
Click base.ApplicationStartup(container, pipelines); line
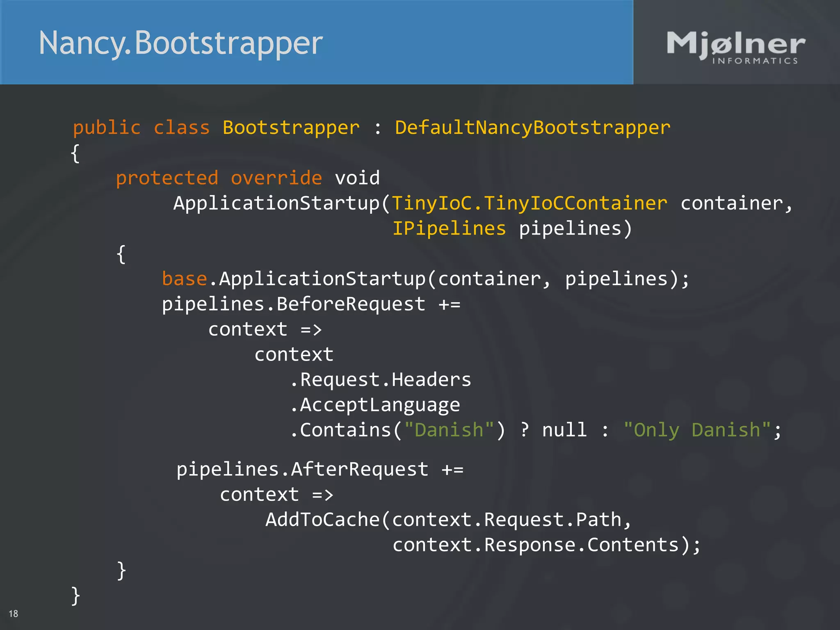[426, 279]
